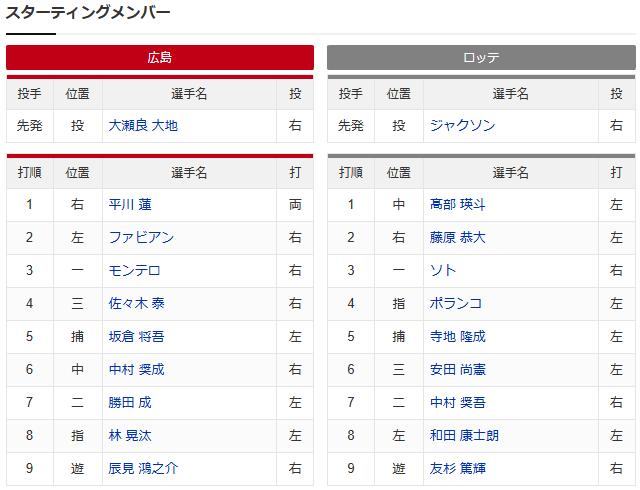
Task: Click 左 position cell in 和田 康士朗 row
Action: point(399,435)
